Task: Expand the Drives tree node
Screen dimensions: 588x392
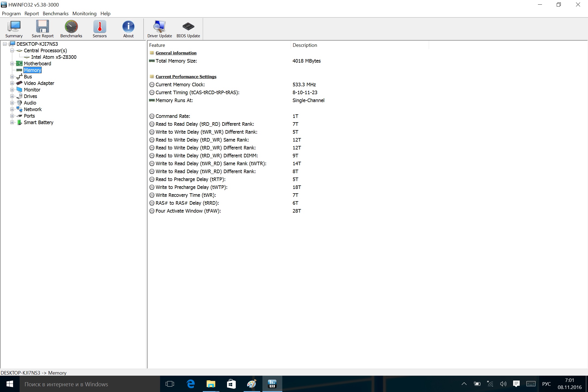Action: pyautogui.click(x=12, y=96)
